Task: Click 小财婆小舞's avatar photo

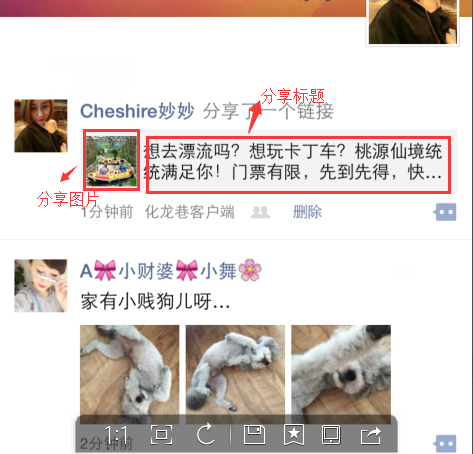Action: (41, 286)
